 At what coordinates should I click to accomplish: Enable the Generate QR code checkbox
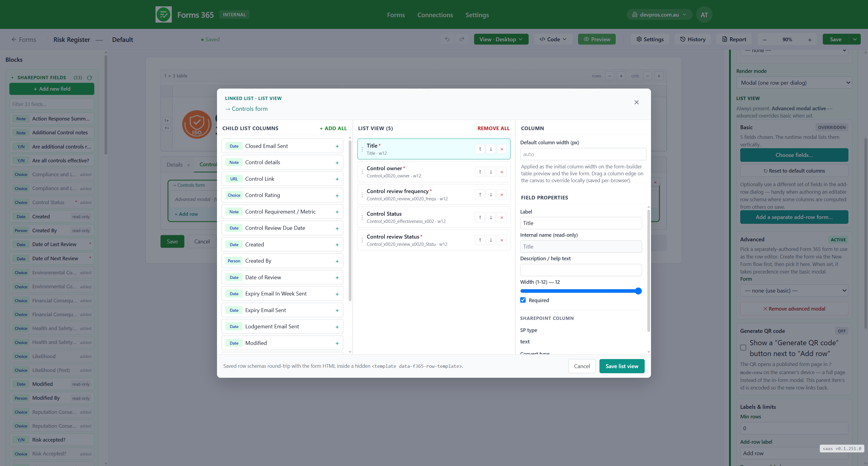point(743,348)
